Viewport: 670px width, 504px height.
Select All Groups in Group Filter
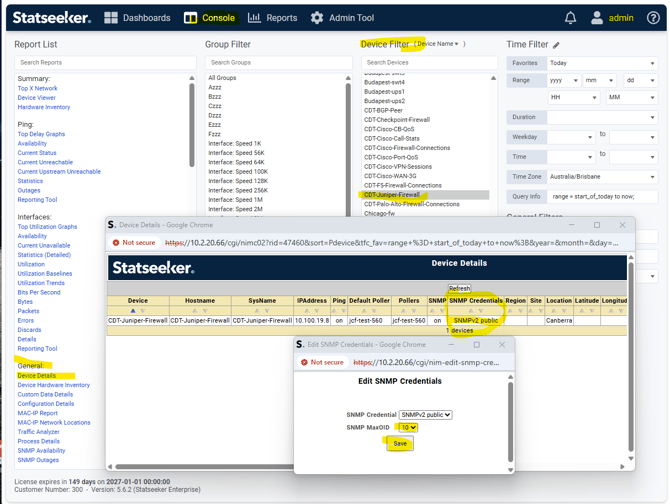click(222, 78)
